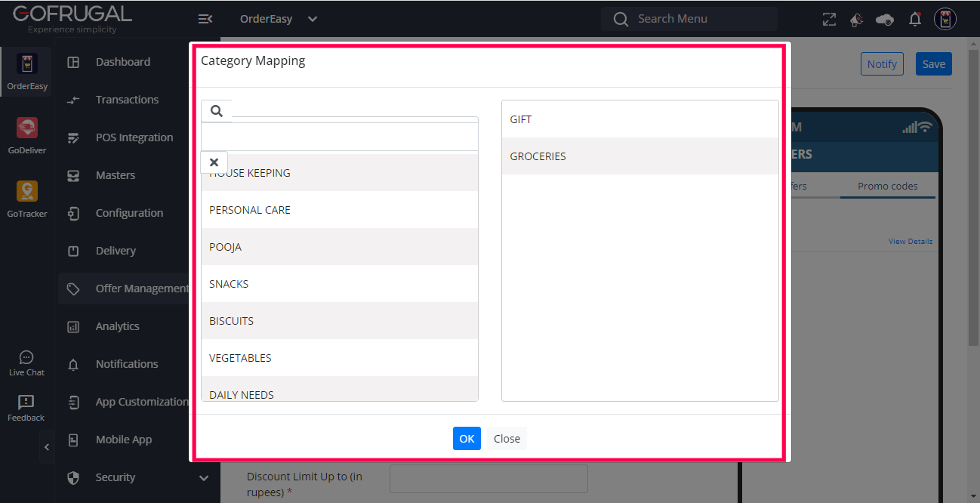Open the Feedback form

tap(26, 409)
